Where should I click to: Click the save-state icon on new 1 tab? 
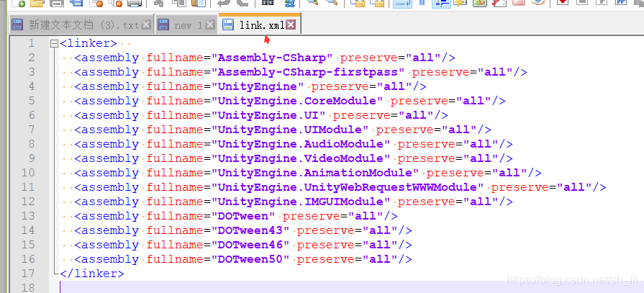[163, 24]
